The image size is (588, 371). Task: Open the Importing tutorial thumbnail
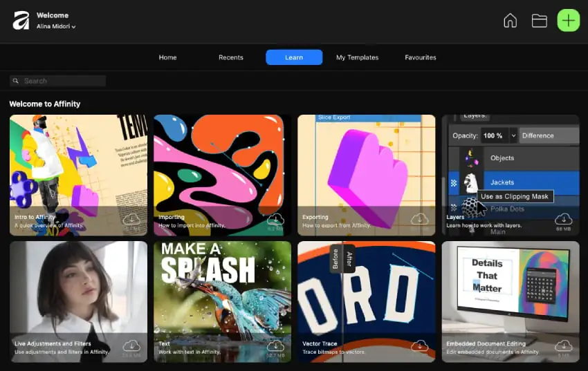click(x=222, y=175)
